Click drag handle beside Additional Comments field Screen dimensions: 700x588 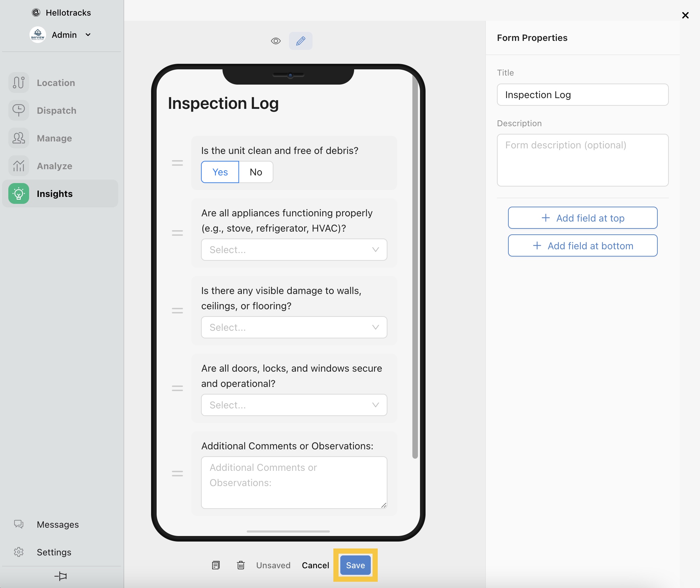(x=177, y=474)
